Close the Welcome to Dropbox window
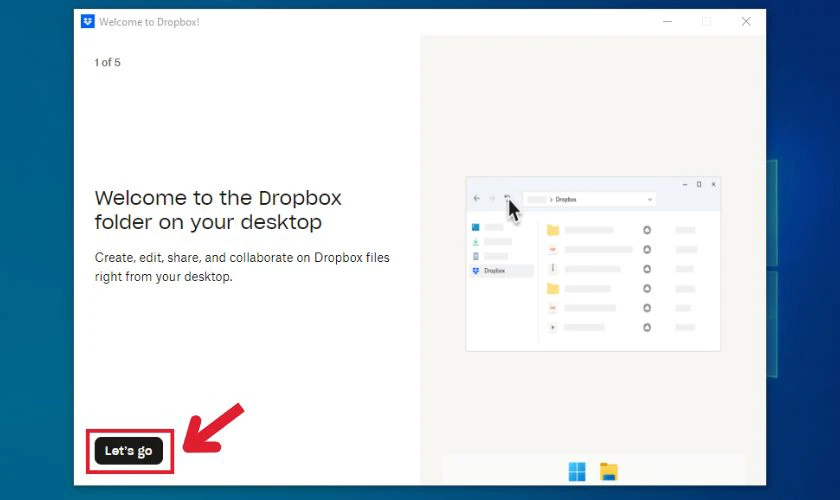 click(x=746, y=21)
